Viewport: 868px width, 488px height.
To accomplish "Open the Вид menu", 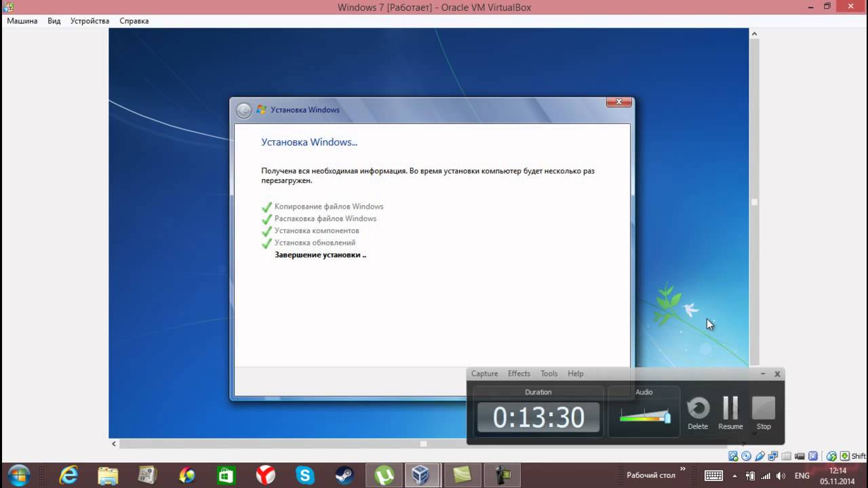I will click(54, 21).
